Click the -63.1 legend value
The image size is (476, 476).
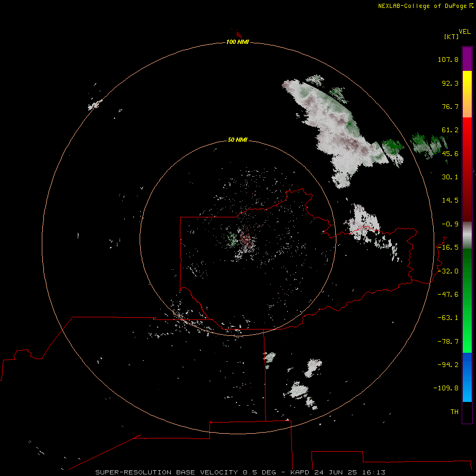448,318
